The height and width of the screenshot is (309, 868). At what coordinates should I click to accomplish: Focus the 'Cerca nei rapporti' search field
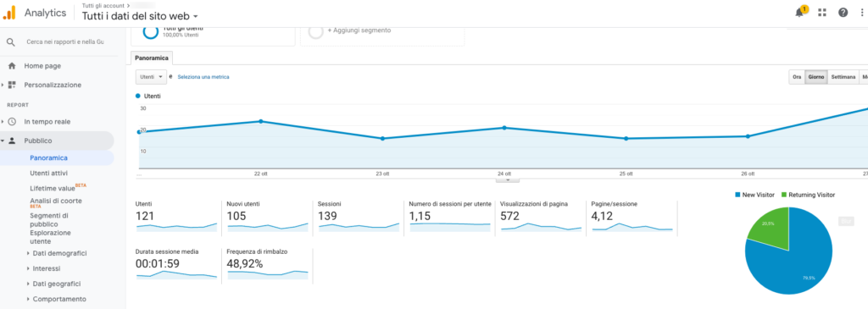coord(64,42)
